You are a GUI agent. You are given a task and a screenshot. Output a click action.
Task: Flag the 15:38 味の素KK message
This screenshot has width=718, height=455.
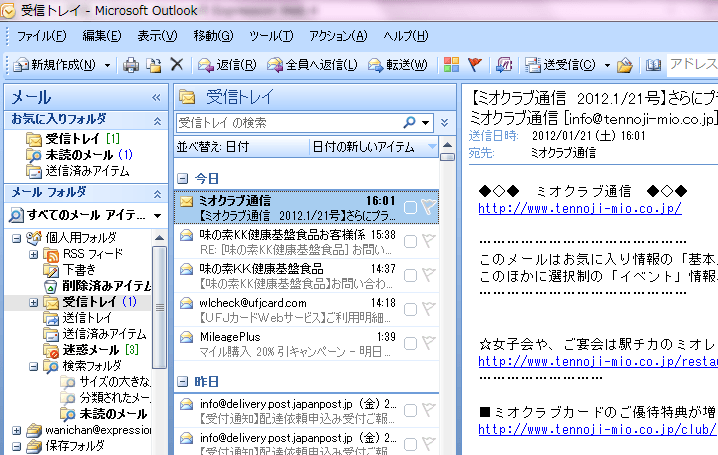pyautogui.click(x=429, y=241)
